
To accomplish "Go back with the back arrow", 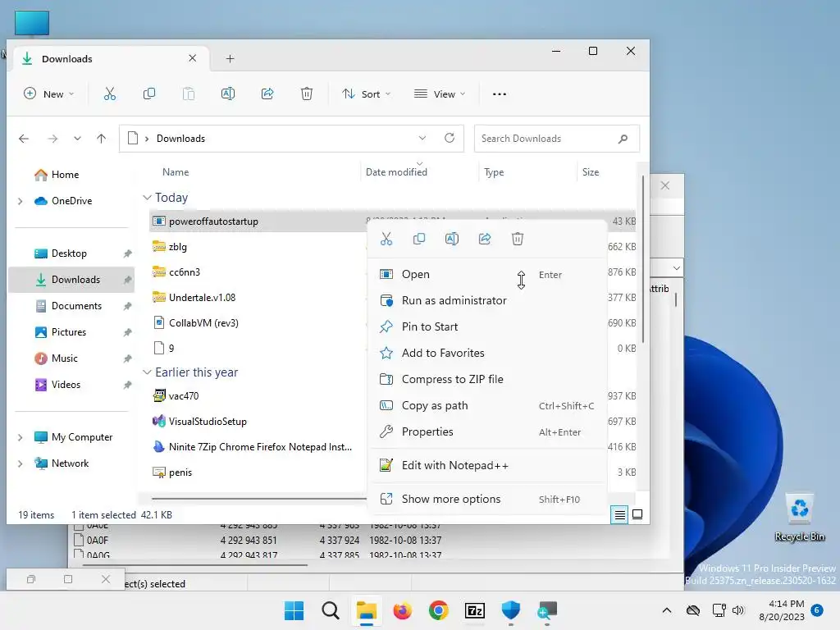I will pos(24,139).
